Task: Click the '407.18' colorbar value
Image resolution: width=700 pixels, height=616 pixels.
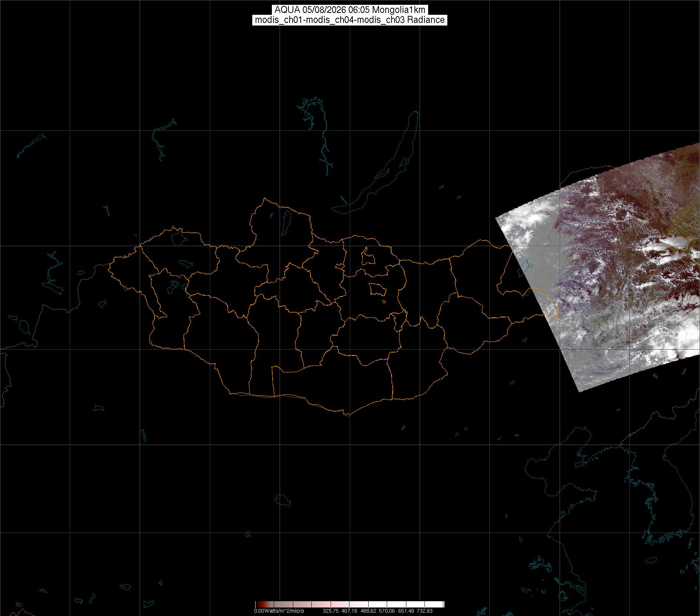Action: [x=350, y=611]
